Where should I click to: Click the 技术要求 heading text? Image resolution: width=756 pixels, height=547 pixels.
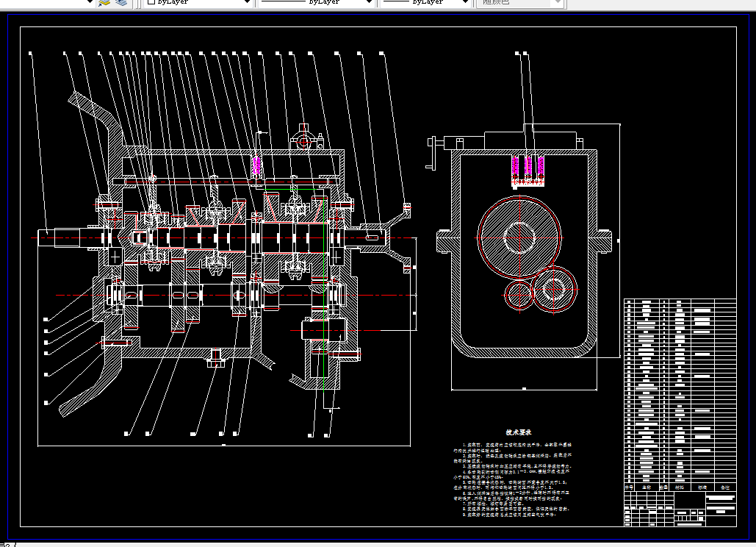click(518, 433)
